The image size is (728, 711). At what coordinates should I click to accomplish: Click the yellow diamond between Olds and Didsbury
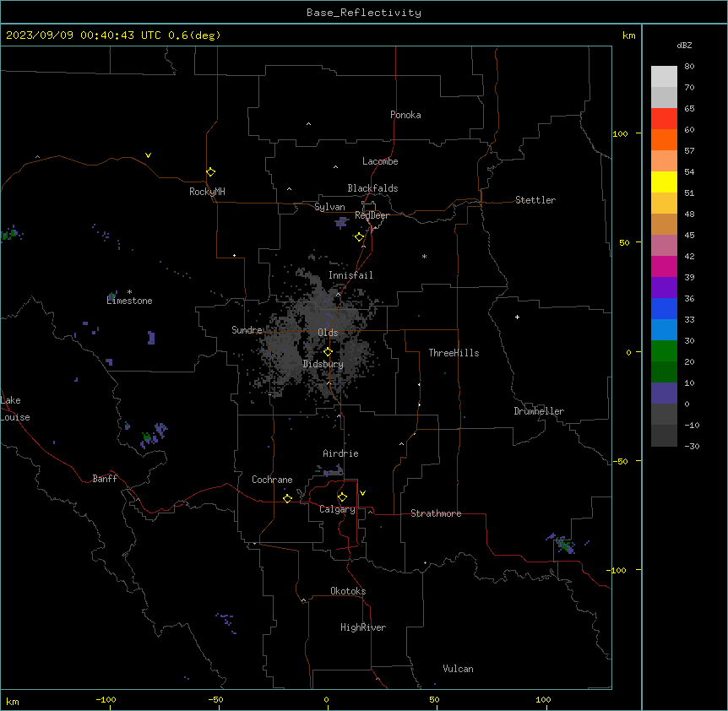pos(328,352)
